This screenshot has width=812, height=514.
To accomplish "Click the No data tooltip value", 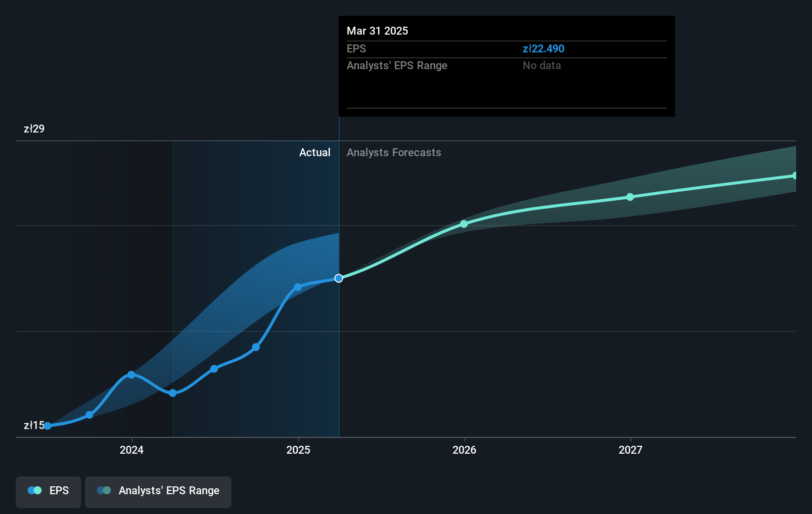I will [542, 65].
